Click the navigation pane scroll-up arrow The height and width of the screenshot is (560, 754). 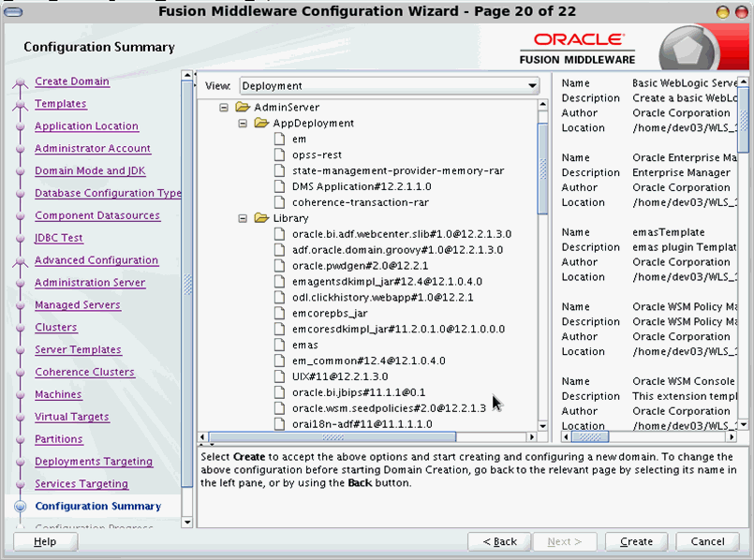click(x=187, y=76)
